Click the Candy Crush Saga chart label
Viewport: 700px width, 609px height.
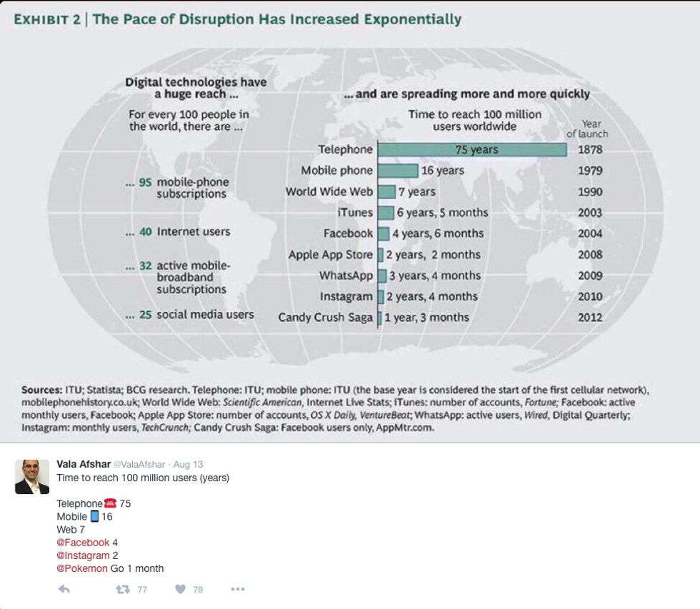325,317
